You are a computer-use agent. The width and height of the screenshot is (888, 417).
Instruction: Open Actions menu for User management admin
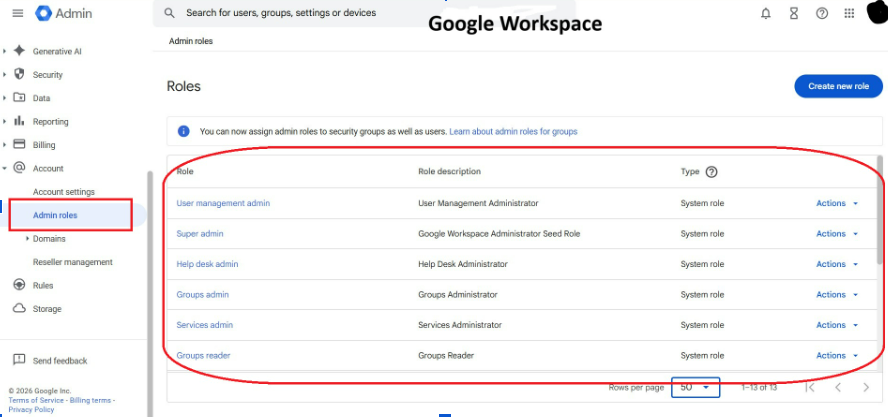837,203
